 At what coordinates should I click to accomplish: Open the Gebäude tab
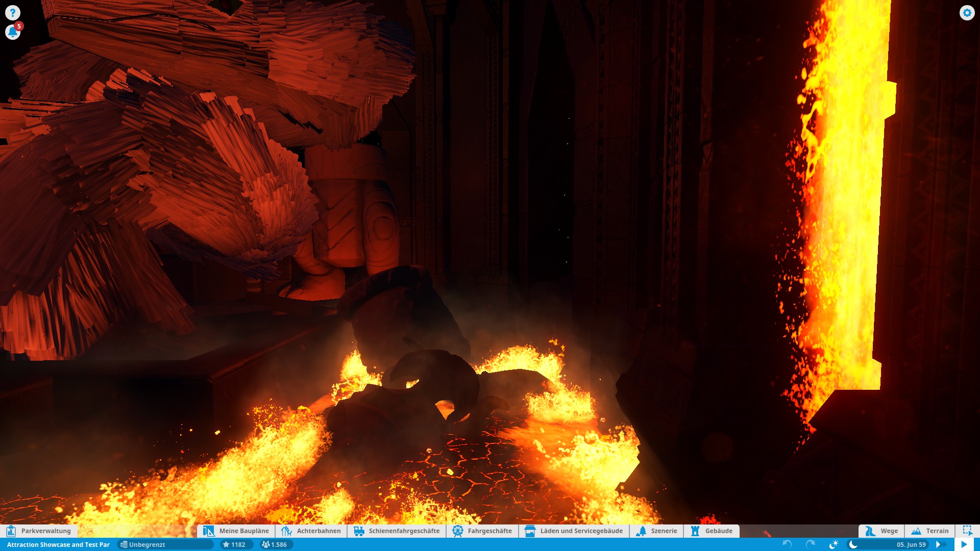712,531
